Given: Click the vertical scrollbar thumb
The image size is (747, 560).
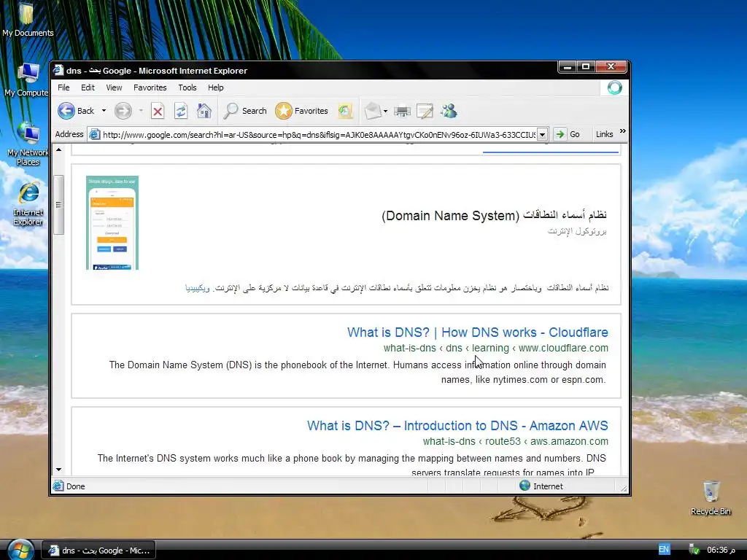Looking at the screenshot, I should click(58, 205).
